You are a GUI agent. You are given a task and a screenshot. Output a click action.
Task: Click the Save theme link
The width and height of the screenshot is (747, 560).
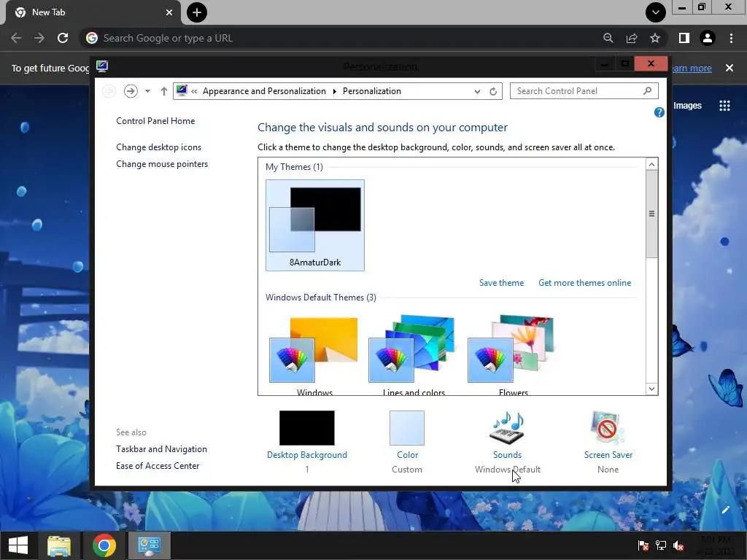point(501,283)
